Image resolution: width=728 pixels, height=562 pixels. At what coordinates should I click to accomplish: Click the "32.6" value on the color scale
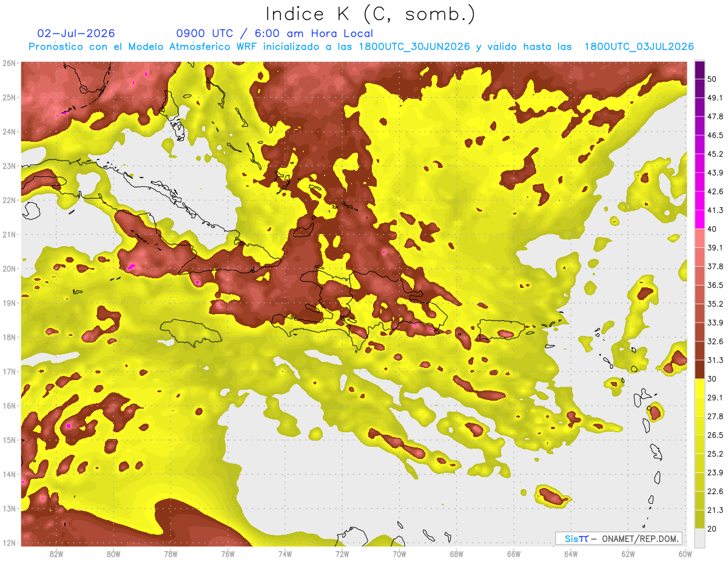coord(715,341)
